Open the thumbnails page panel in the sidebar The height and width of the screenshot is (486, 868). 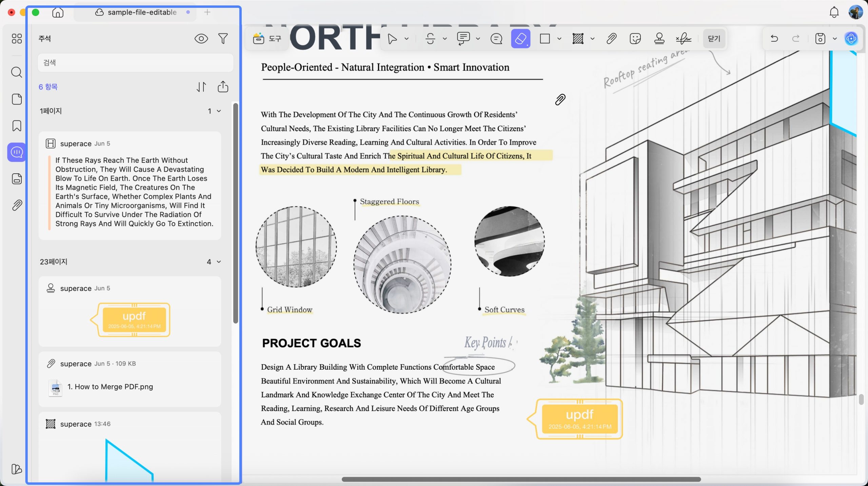click(17, 99)
